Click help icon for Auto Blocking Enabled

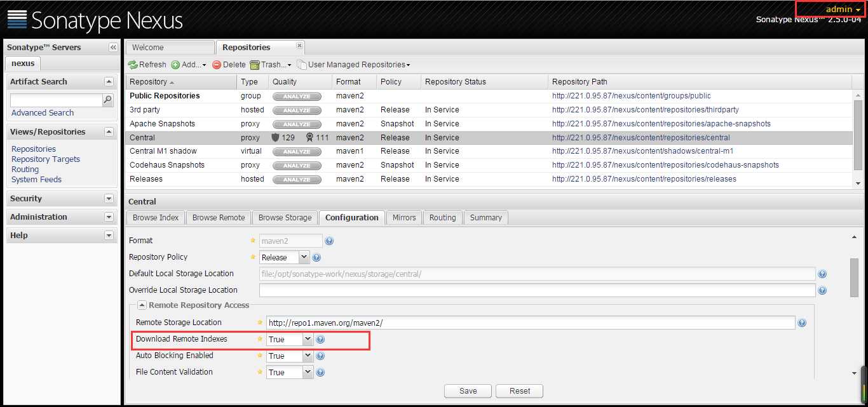point(320,356)
